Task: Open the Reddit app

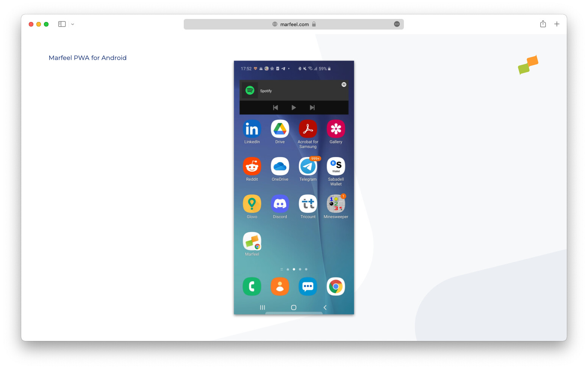Action: (252, 166)
